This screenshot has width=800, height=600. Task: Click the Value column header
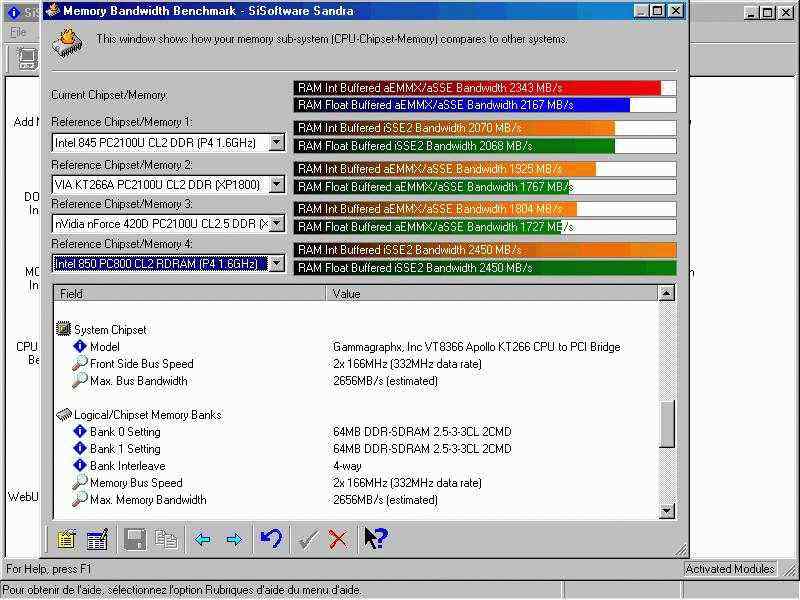(492, 293)
